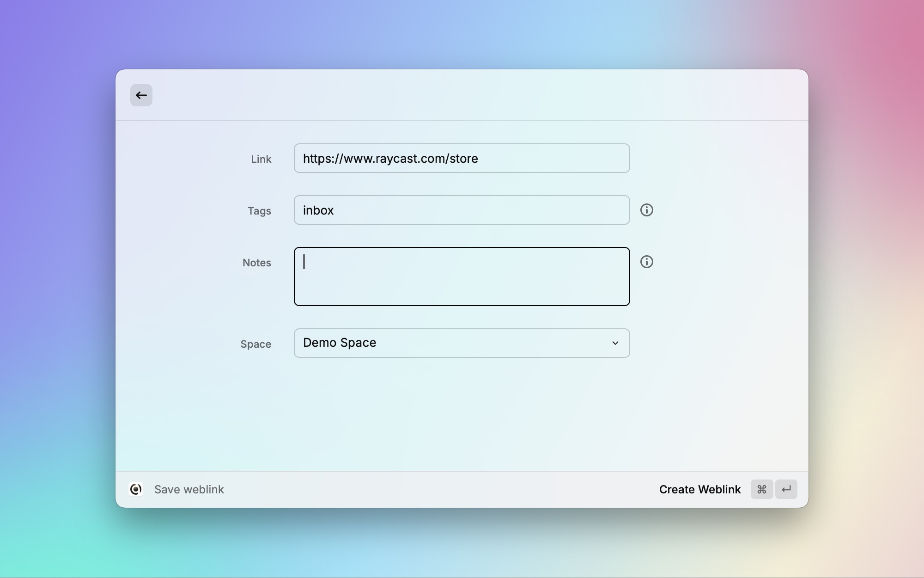Expand the Space dropdown chevron
Viewport: 924px width, 578px height.
615,343
